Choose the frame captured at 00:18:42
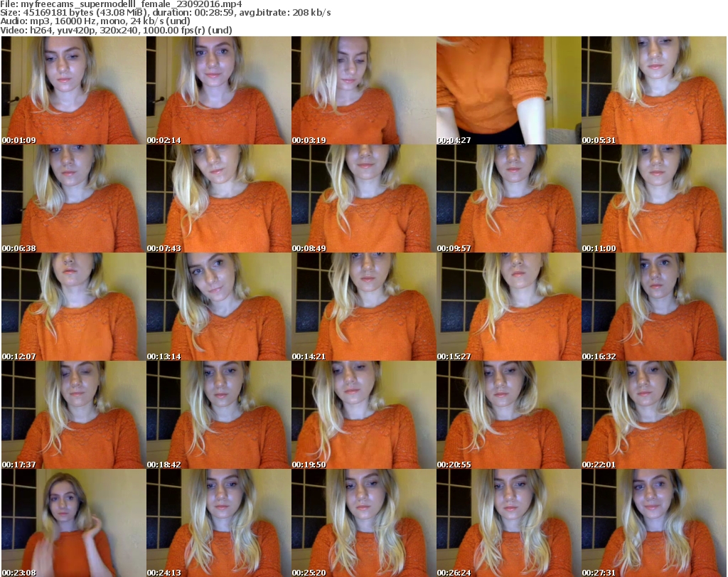 219,415
